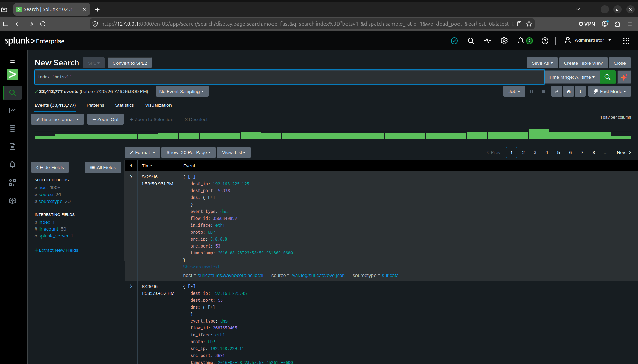Open the Job dropdown menu

[514, 91]
